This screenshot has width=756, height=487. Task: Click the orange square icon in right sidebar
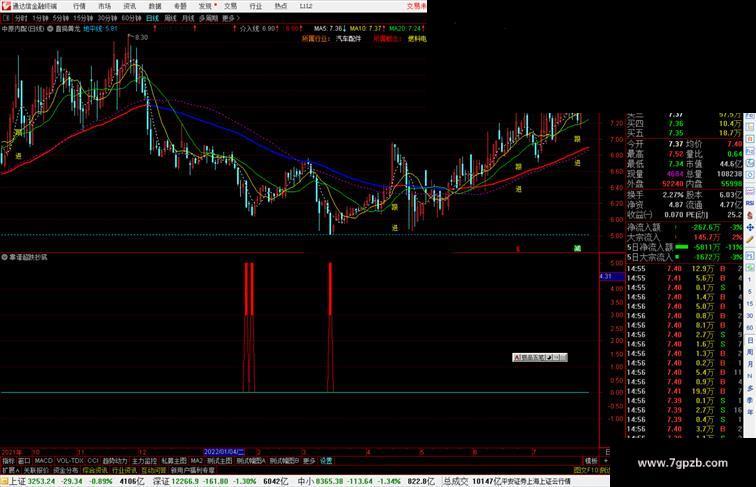[x=750, y=139]
